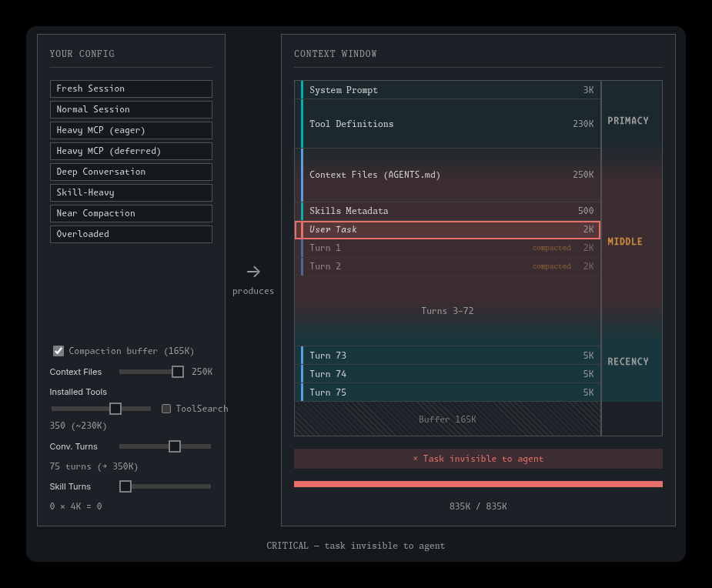Image resolution: width=712 pixels, height=588 pixels.
Task: Select the Fresh Session preset
Action: tap(131, 89)
